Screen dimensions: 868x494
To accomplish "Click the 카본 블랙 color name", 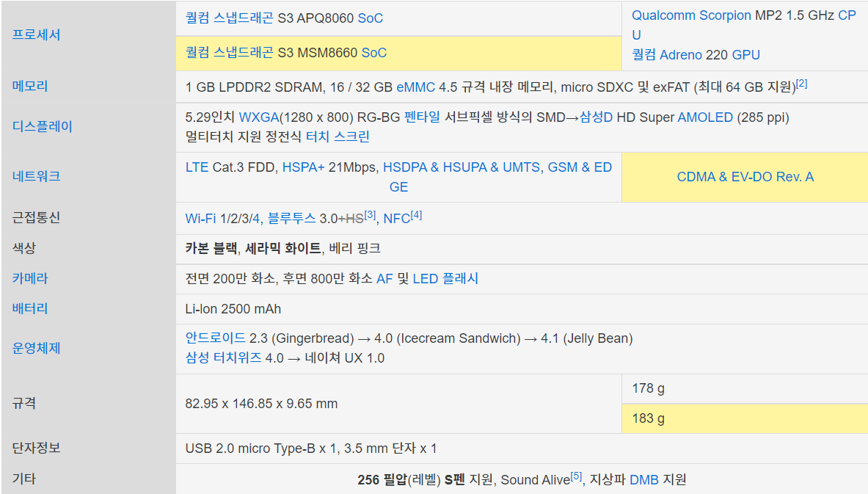I will click(x=211, y=249).
